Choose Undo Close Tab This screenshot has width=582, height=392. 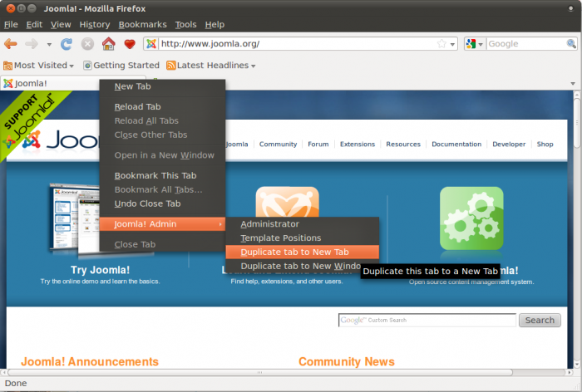(x=162, y=203)
